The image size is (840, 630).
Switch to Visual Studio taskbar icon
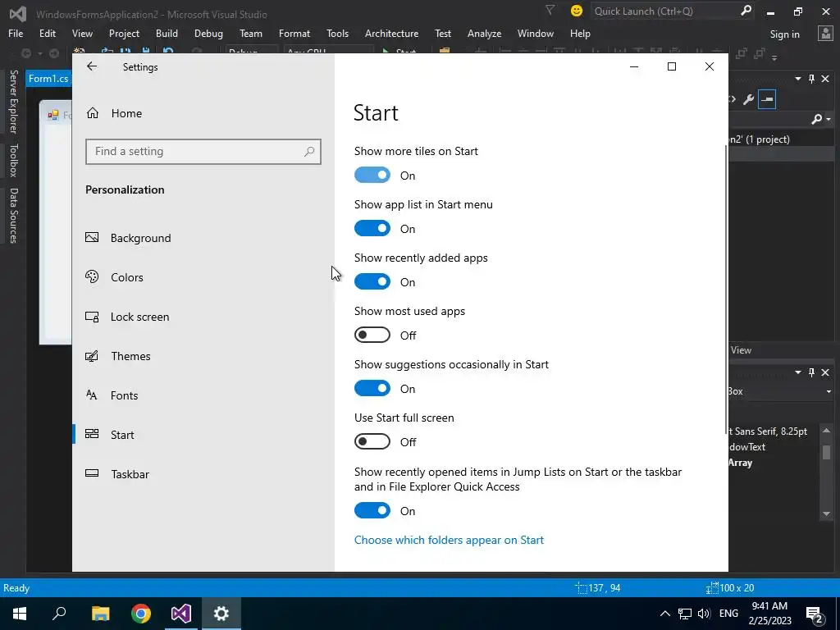[x=181, y=614]
